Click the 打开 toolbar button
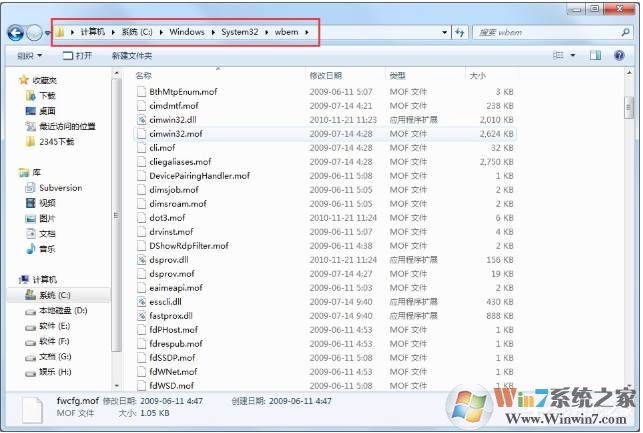The width and height of the screenshot is (643, 433). [77, 55]
